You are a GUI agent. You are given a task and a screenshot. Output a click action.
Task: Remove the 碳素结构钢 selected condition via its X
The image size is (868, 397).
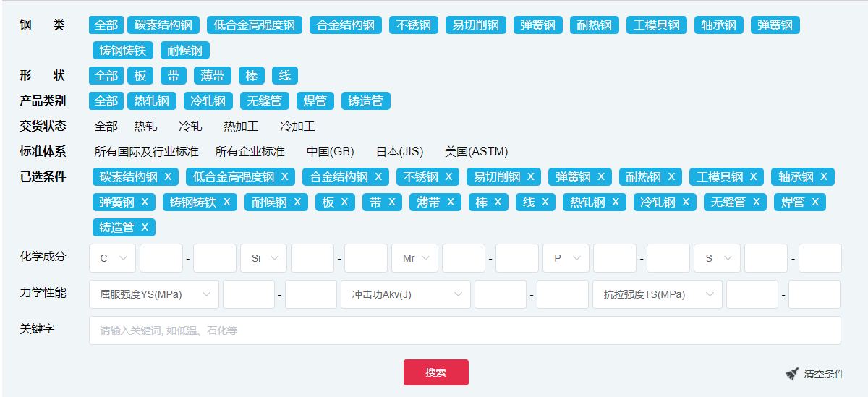(x=169, y=177)
